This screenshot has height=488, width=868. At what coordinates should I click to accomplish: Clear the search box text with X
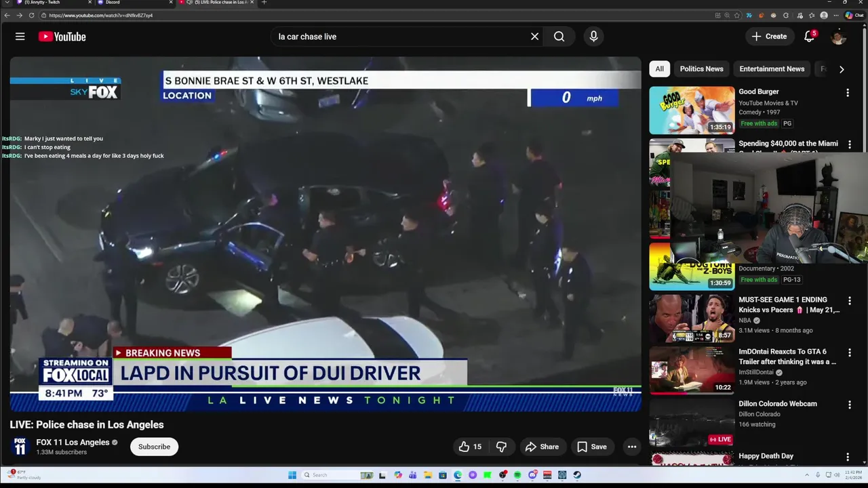coord(534,37)
